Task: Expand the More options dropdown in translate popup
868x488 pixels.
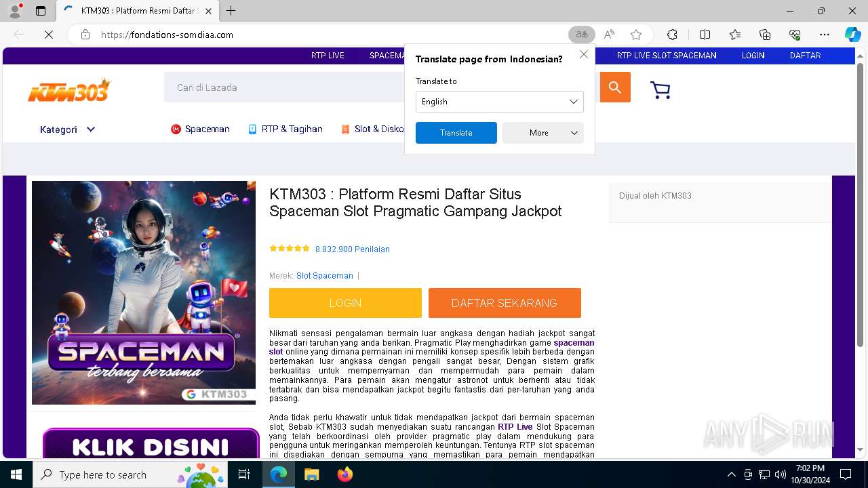Action: coord(543,133)
